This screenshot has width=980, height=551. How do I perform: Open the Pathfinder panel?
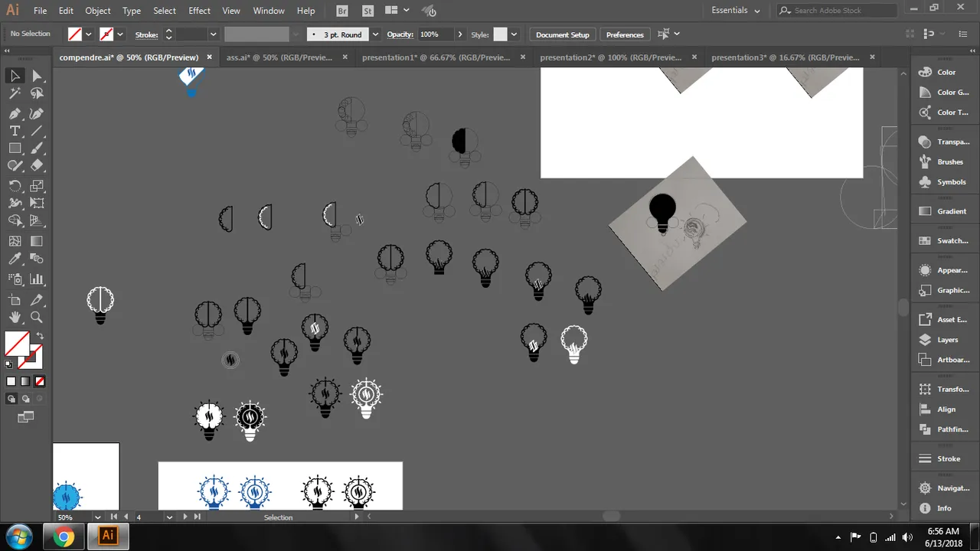click(x=946, y=429)
